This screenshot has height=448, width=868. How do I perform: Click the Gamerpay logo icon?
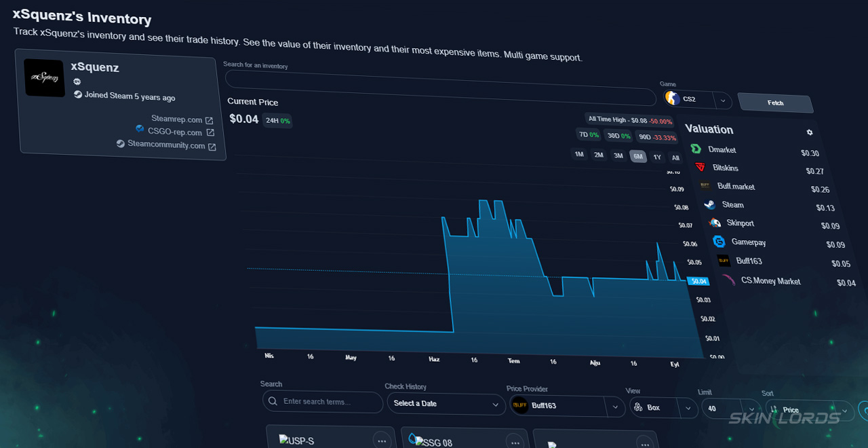tap(719, 241)
